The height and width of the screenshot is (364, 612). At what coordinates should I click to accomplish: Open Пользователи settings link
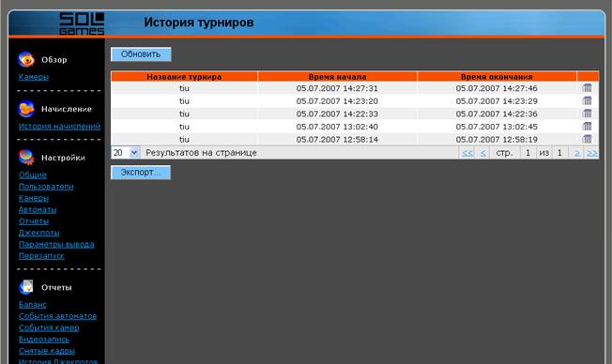pyautogui.click(x=46, y=187)
